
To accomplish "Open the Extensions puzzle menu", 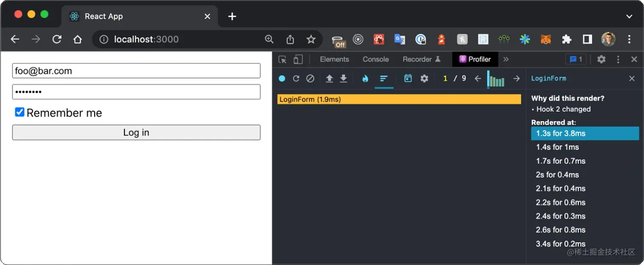I will 566,40.
